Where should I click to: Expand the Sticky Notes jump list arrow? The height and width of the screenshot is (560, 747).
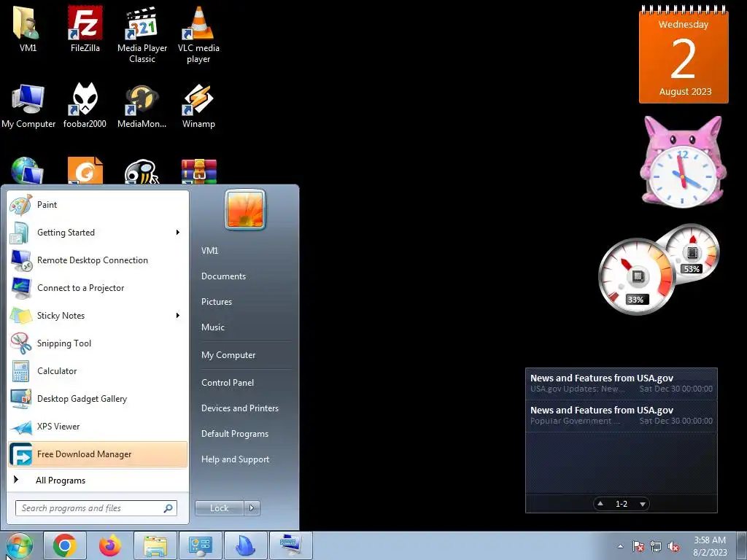pyautogui.click(x=178, y=316)
